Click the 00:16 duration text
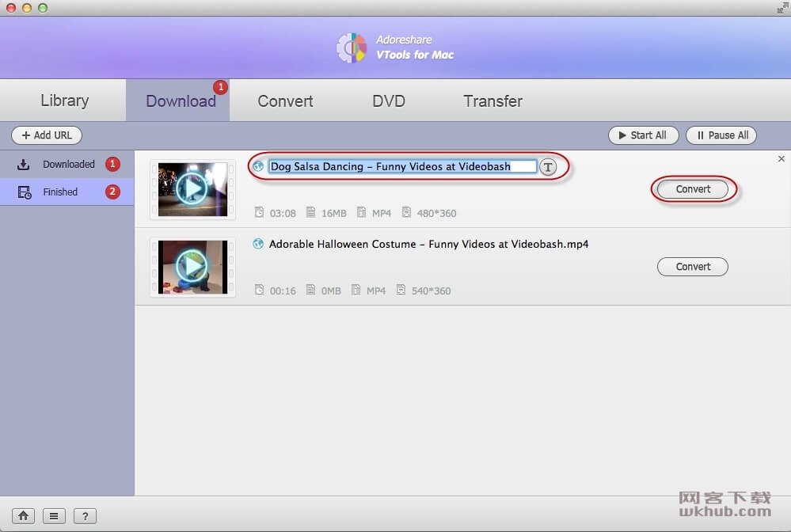The height and width of the screenshot is (532, 791). [x=283, y=291]
